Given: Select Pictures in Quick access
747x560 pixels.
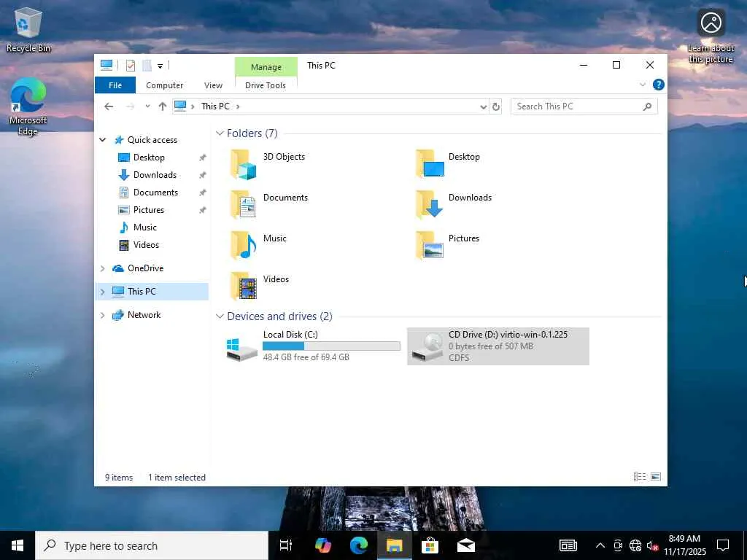Looking at the screenshot, I should point(148,209).
